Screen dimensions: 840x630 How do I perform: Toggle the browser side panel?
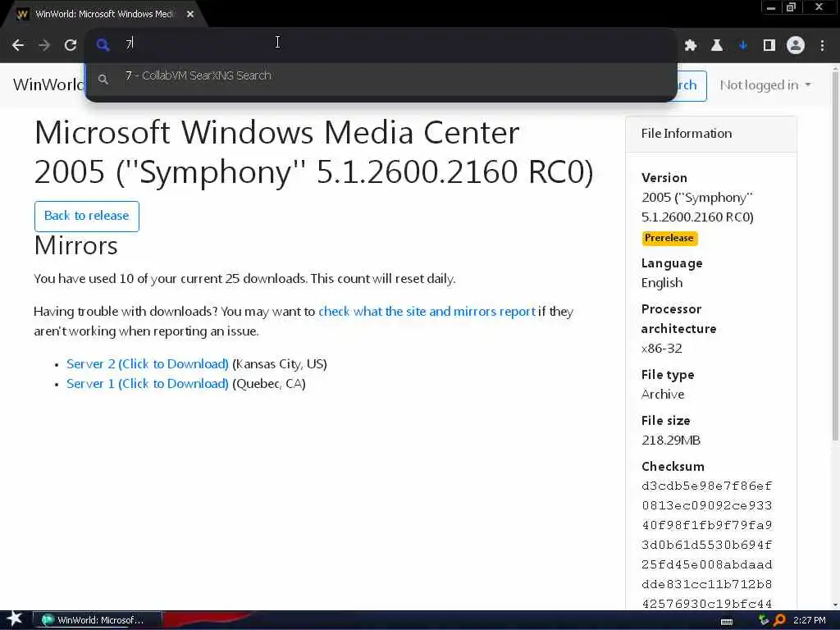coord(769,46)
